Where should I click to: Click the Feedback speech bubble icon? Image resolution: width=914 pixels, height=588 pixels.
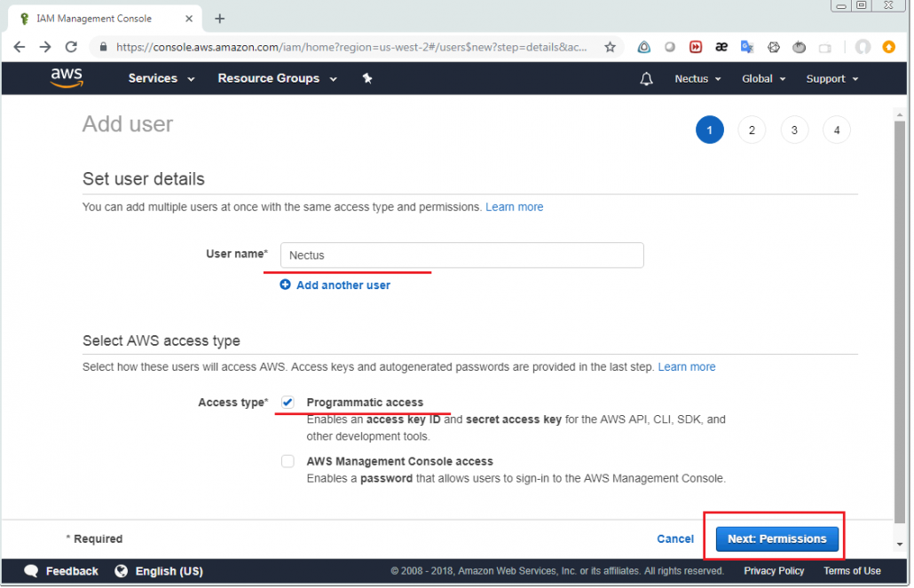click(x=31, y=571)
